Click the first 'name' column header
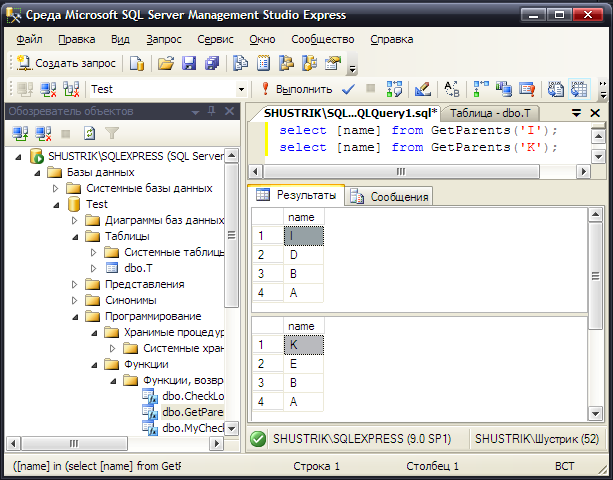Viewport: 613px width, 480px height. click(303, 217)
